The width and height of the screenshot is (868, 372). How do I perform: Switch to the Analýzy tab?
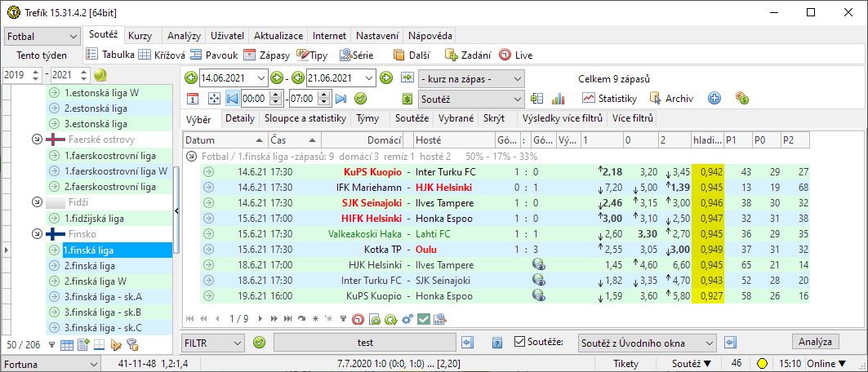coord(184,36)
